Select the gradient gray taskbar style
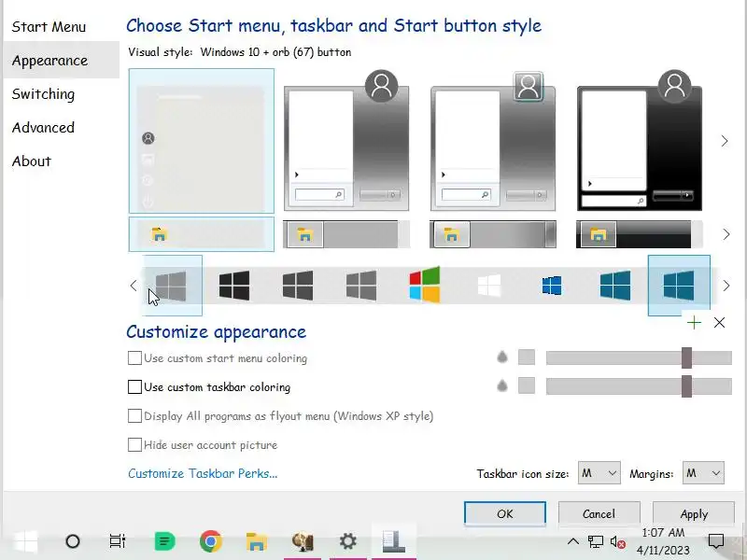Screen dimensions: 747x560 [x=493, y=234]
